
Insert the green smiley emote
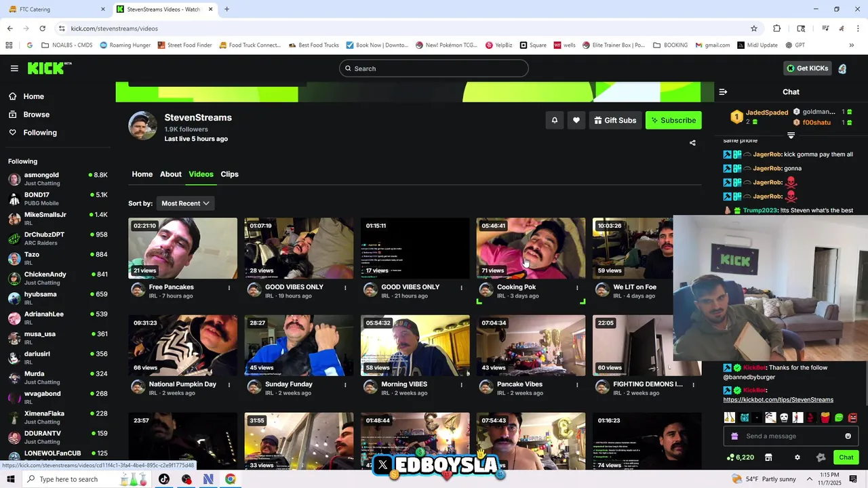coord(839,418)
